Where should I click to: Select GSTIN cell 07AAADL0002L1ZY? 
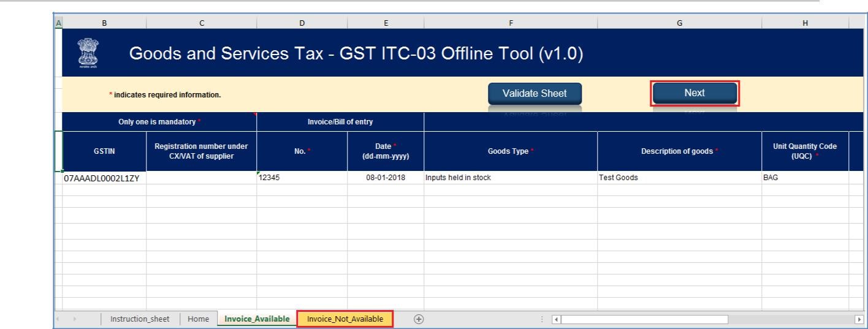pyautogui.click(x=104, y=178)
